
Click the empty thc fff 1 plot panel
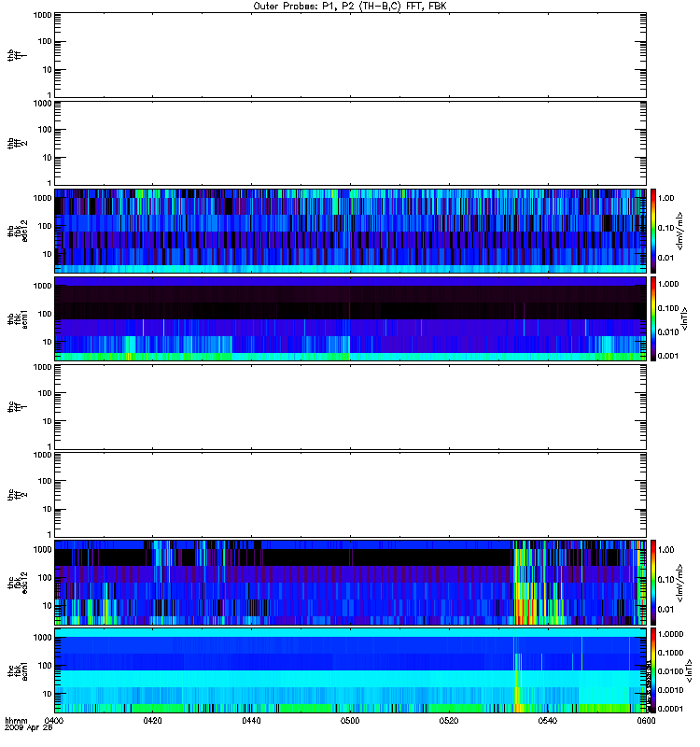(350, 407)
